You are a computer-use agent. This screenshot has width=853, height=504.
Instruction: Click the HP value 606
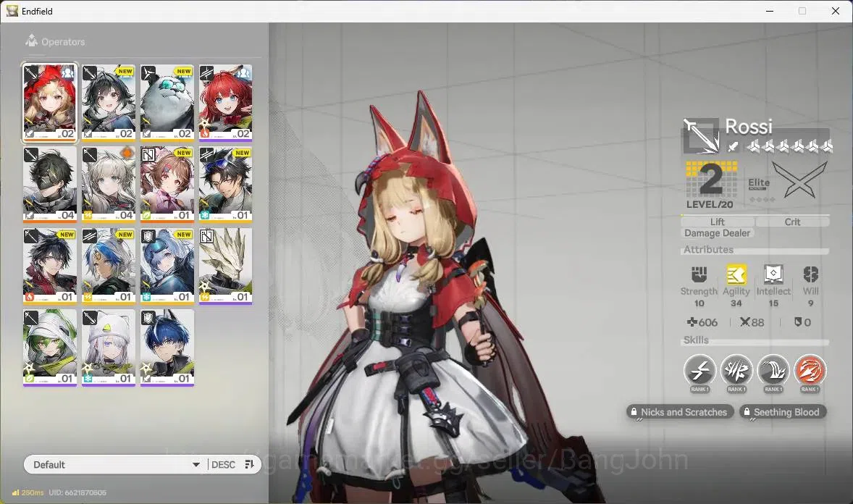(x=702, y=322)
